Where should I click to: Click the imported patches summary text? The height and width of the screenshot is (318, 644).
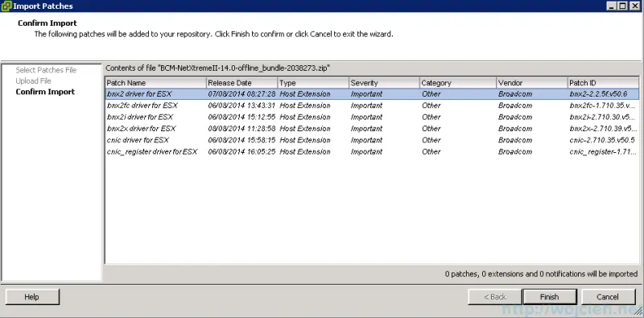click(541, 274)
